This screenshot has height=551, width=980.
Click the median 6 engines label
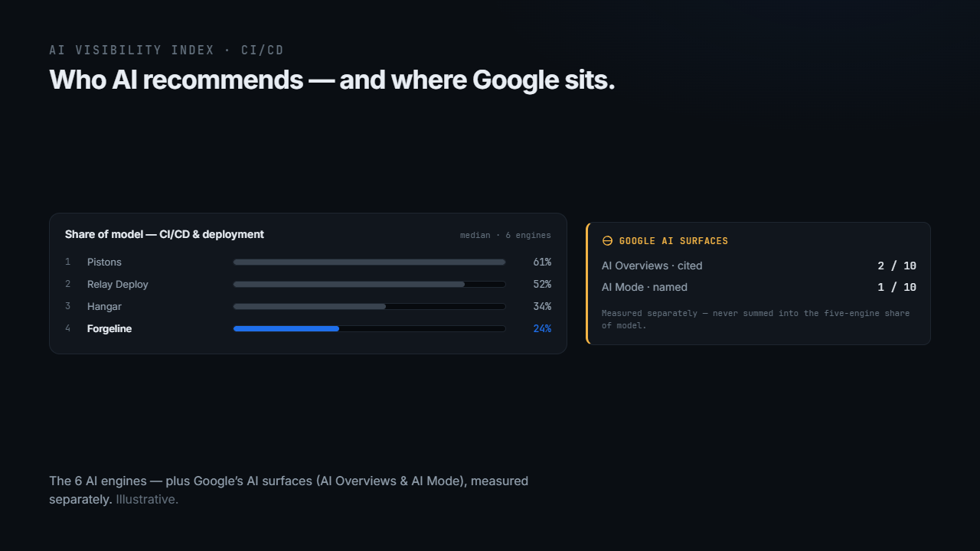pyautogui.click(x=505, y=235)
